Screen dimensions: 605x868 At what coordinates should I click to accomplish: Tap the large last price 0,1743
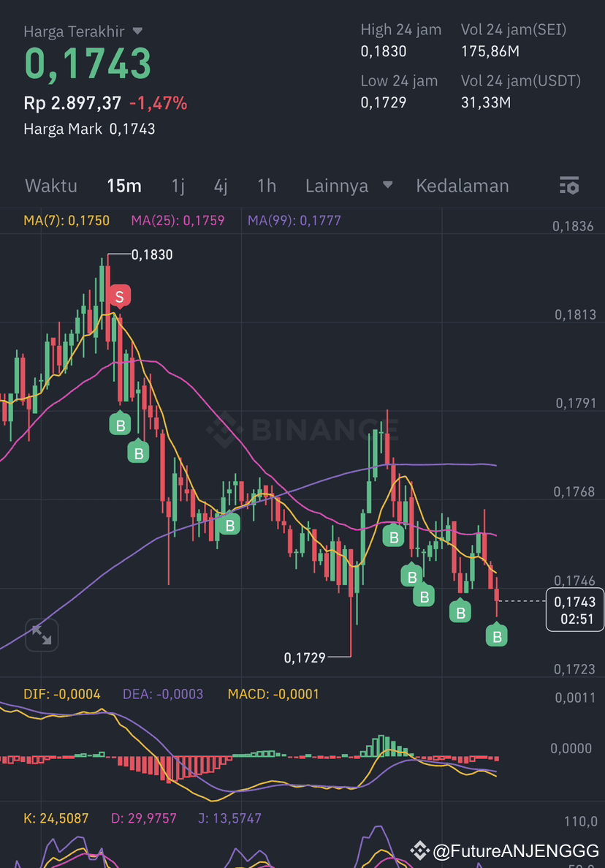(88, 64)
